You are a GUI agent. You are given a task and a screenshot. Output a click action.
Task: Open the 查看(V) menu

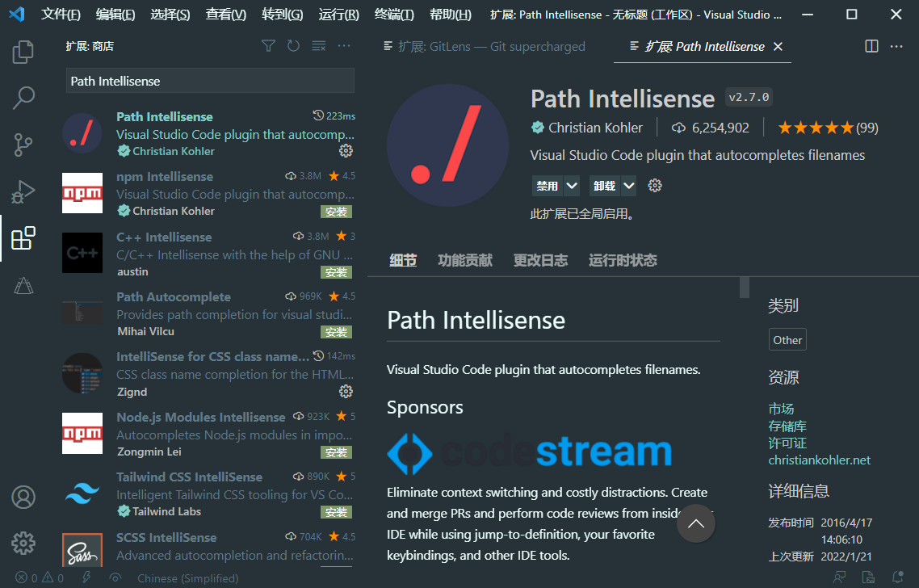click(x=225, y=14)
